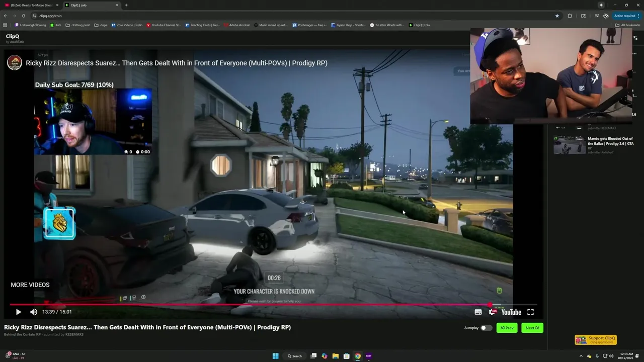Open the browser extensions puzzle icon
644x362 pixels.
pyautogui.click(x=570, y=16)
